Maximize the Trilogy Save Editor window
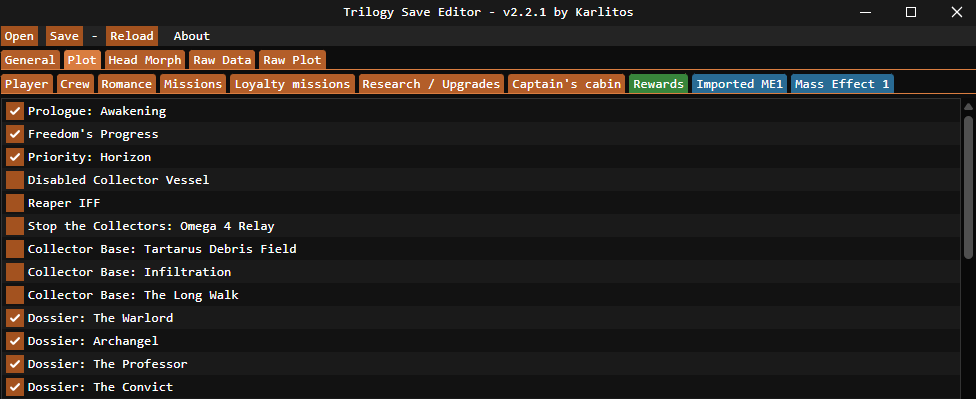This screenshot has width=976, height=399. (911, 12)
